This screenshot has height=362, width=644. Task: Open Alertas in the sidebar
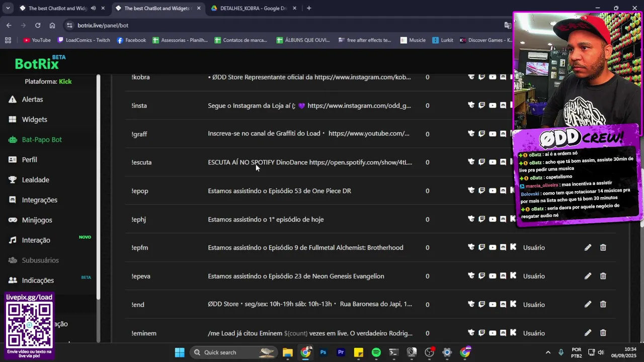pos(32,100)
